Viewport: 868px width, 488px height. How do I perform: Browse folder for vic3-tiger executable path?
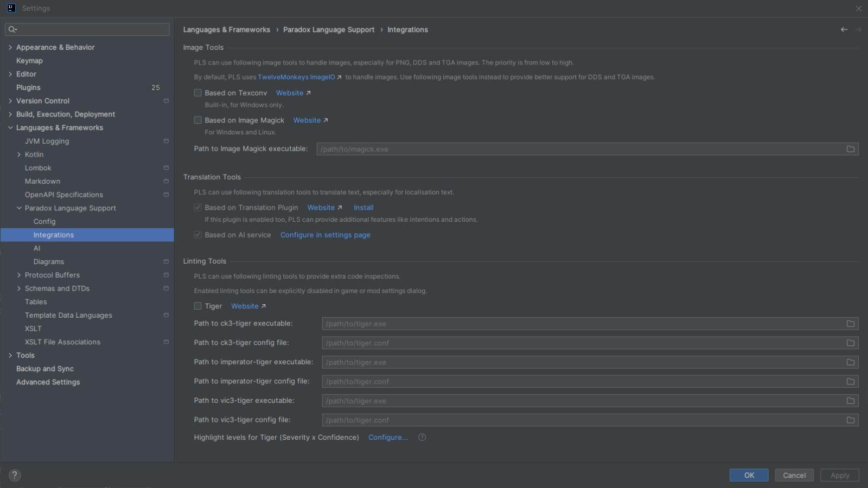[850, 401]
